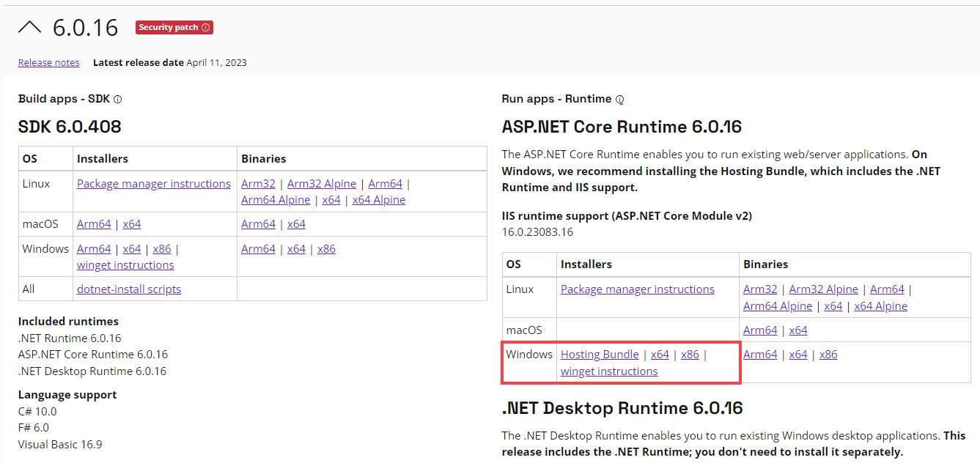The image size is (980, 463).
Task: Click the IIS version 16.0.23083.16 text
Action: [537, 232]
